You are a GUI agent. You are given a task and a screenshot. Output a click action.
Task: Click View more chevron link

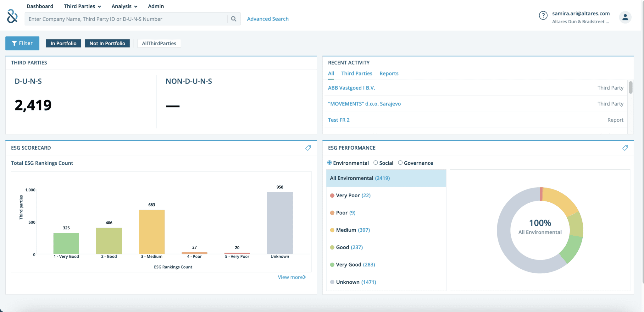click(291, 277)
